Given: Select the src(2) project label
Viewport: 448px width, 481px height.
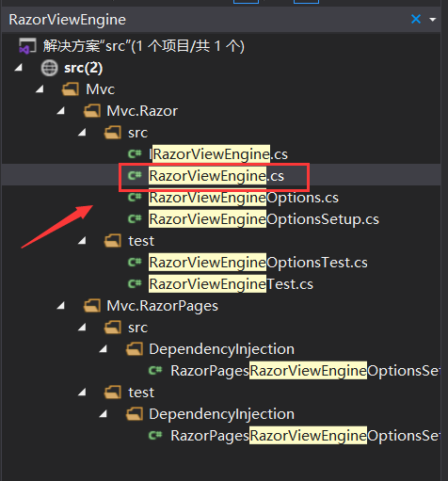Looking at the screenshot, I should click(83, 68).
